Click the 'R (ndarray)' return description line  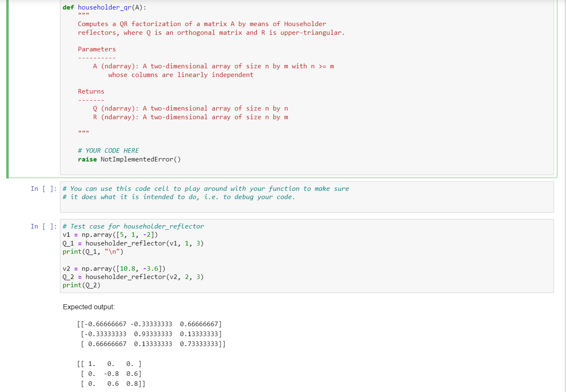click(x=191, y=117)
